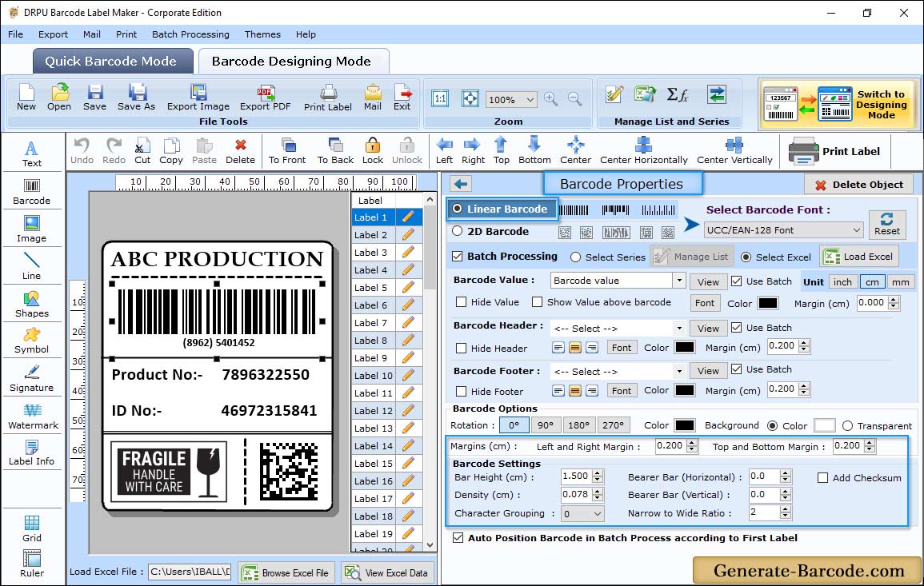924x586 pixels.
Task: Expand Barcode Header select dropdown
Action: coord(679,328)
